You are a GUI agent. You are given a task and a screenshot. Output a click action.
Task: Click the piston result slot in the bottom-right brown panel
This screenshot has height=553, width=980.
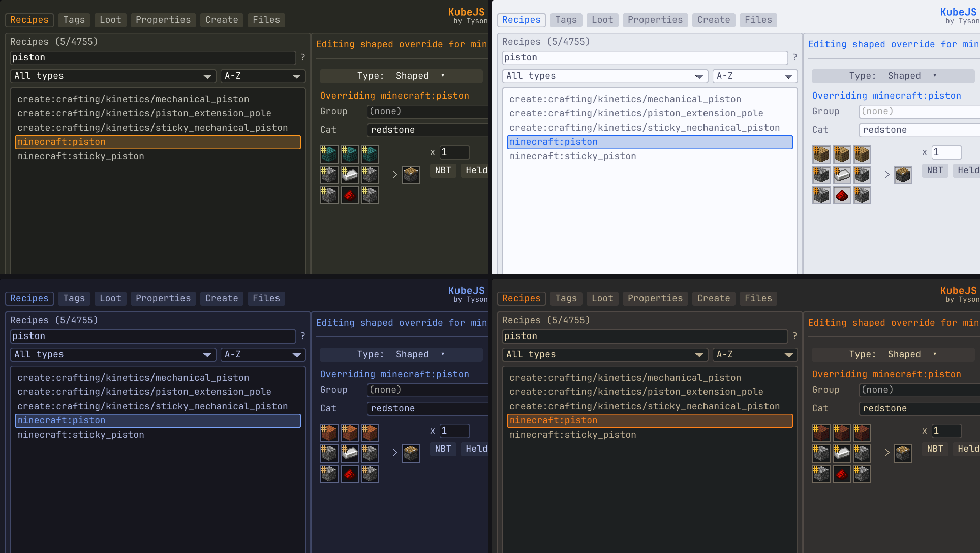903,453
